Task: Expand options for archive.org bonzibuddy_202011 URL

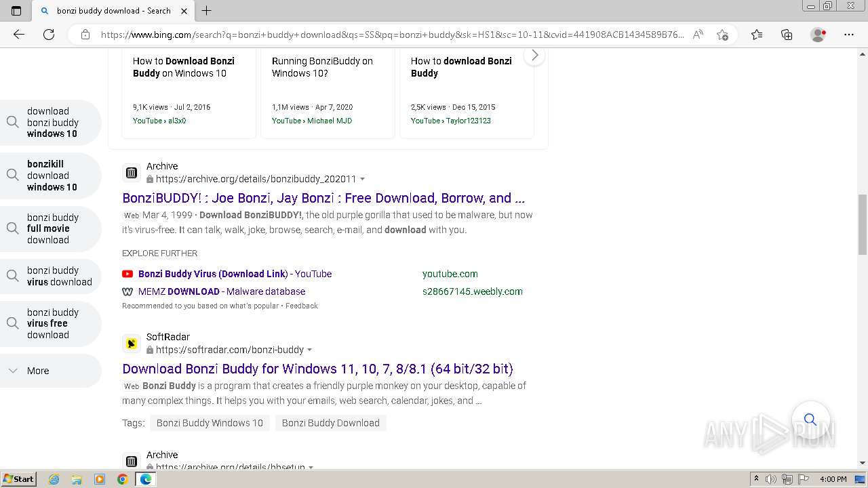Action: [x=363, y=179]
